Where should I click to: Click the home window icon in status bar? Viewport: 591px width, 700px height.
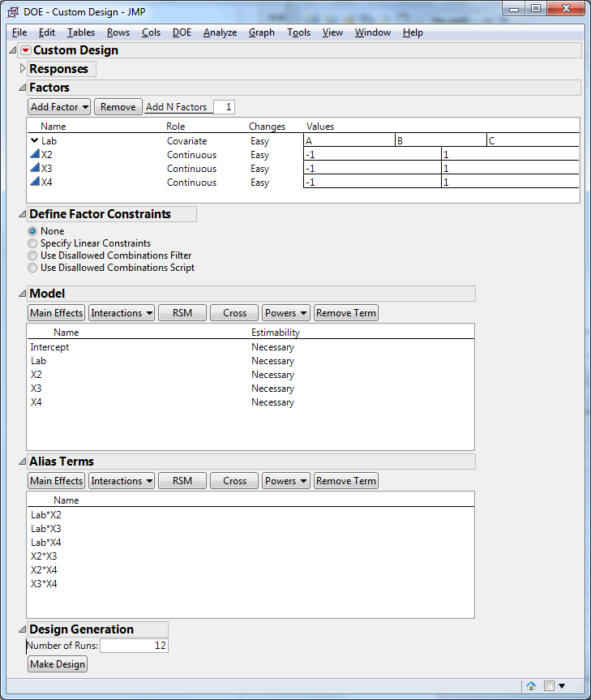[x=531, y=685]
